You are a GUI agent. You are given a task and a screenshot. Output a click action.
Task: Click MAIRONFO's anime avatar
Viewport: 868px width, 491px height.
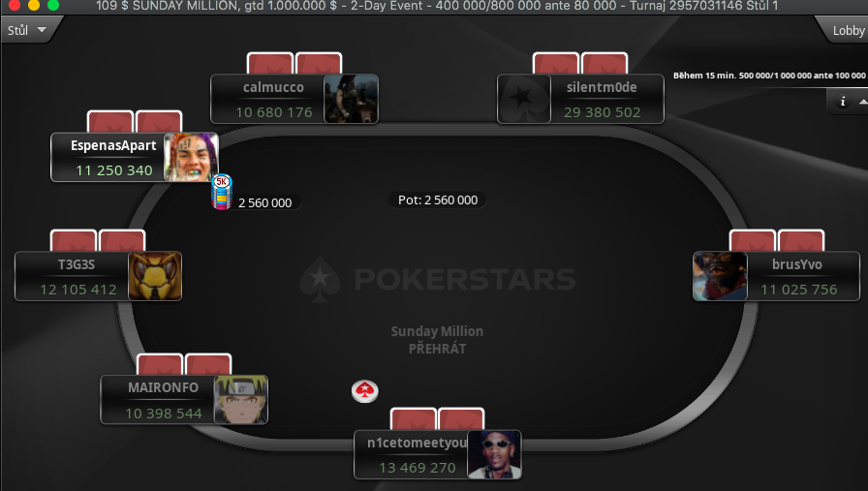point(241,400)
